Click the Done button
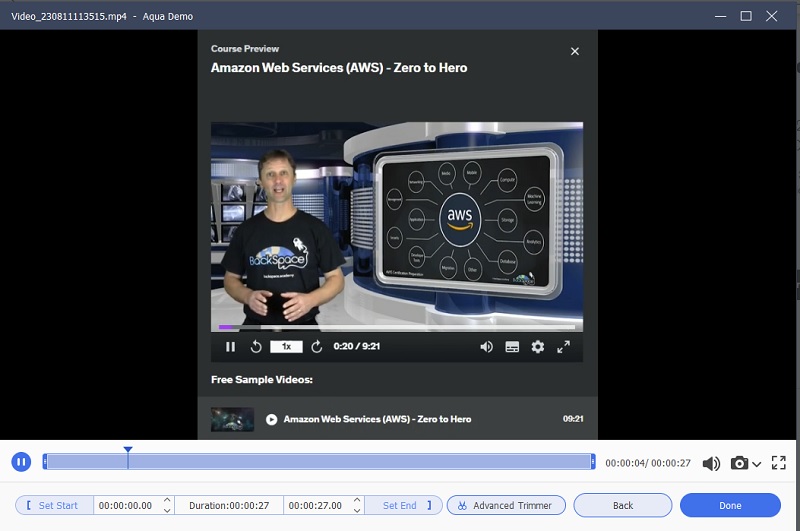This screenshot has width=800, height=531. [730, 505]
